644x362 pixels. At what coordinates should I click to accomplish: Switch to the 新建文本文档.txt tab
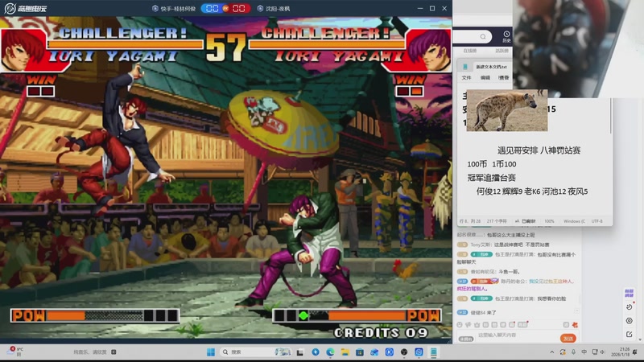pos(491,67)
